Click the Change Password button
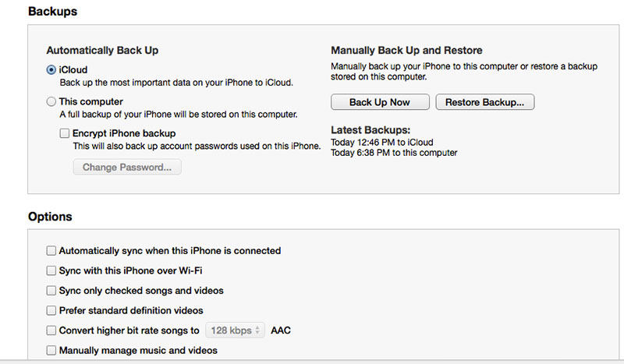624x364 pixels. [x=127, y=167]
